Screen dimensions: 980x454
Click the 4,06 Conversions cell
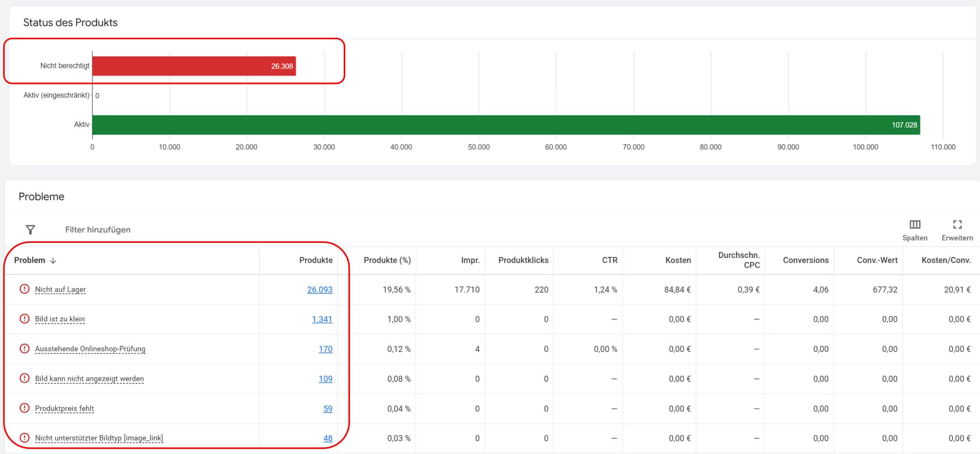(821, 290)
